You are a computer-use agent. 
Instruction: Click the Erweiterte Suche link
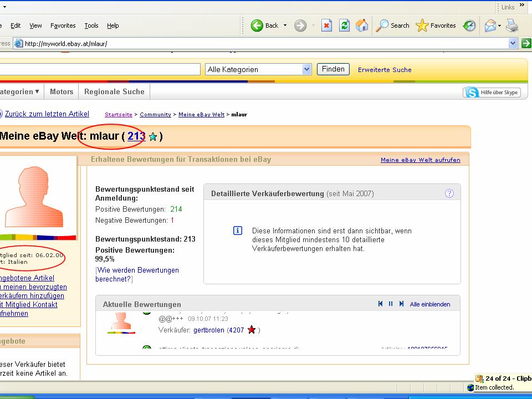[x=385, y=70]
